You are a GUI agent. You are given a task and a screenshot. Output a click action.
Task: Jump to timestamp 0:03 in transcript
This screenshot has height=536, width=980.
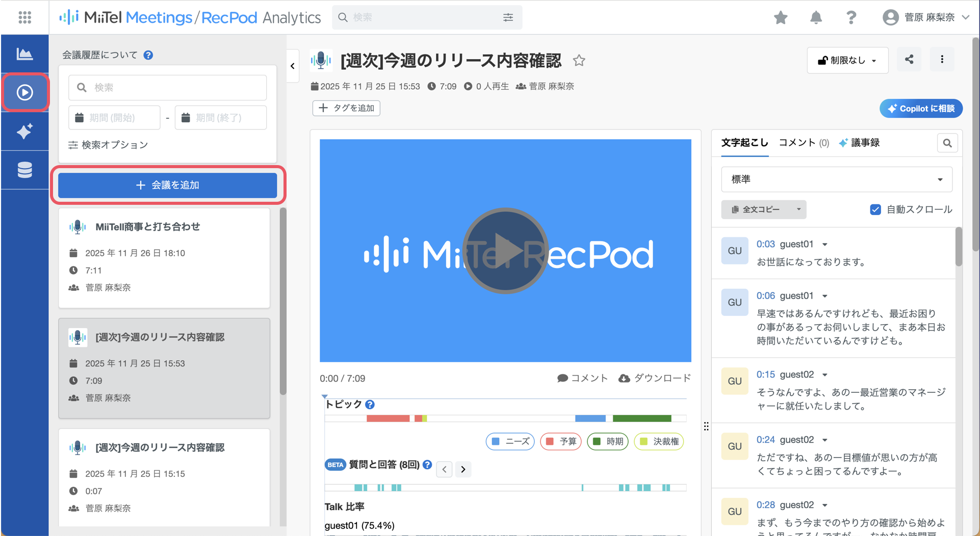coord(765,244)
